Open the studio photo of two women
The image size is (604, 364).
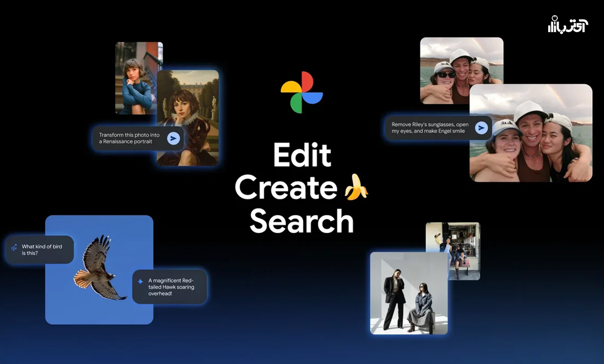(x=408, y=293)
